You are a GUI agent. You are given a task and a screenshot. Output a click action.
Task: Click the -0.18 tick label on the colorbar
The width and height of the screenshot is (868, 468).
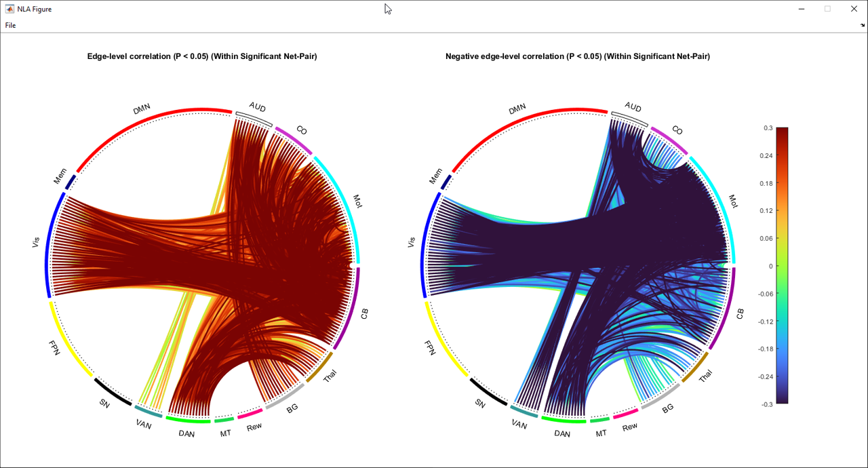pyautogui.click(x=765, y=349)
